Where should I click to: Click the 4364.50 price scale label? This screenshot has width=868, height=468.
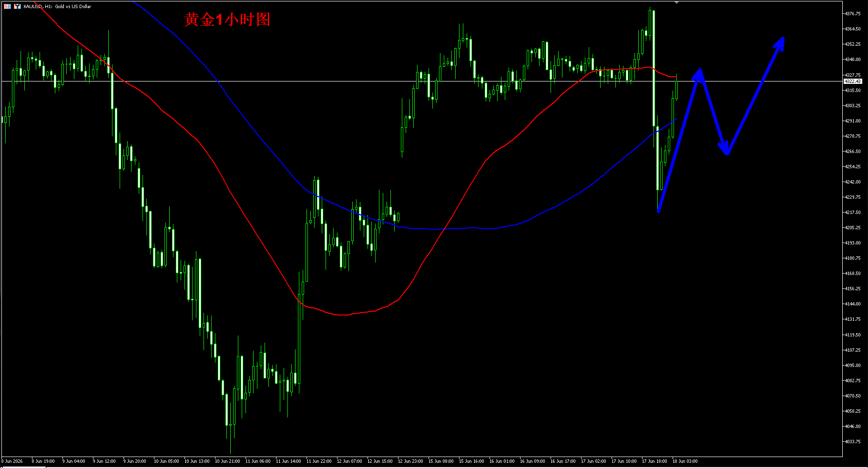pyautogui.click(x=853, y=29)
